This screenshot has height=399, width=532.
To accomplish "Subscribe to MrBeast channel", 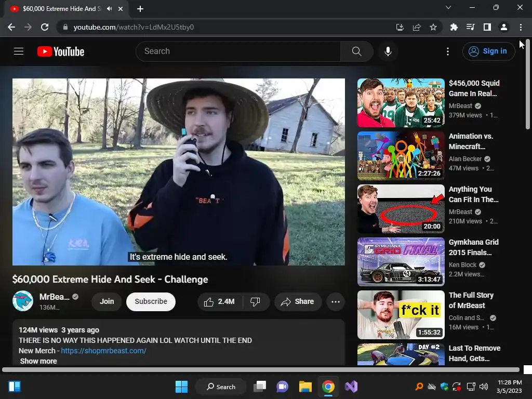I will [151, 302].
